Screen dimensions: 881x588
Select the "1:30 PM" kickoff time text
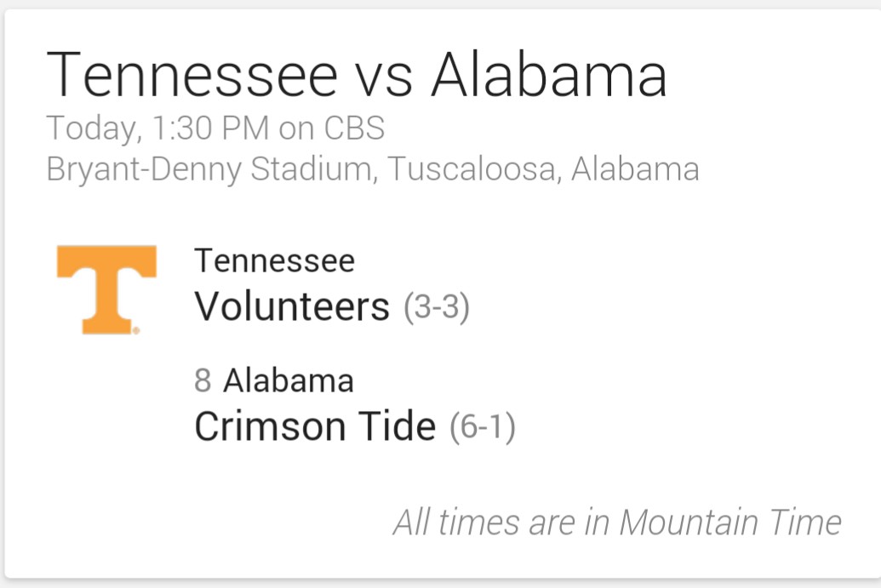pyautogui.click(x=209, y=128)
